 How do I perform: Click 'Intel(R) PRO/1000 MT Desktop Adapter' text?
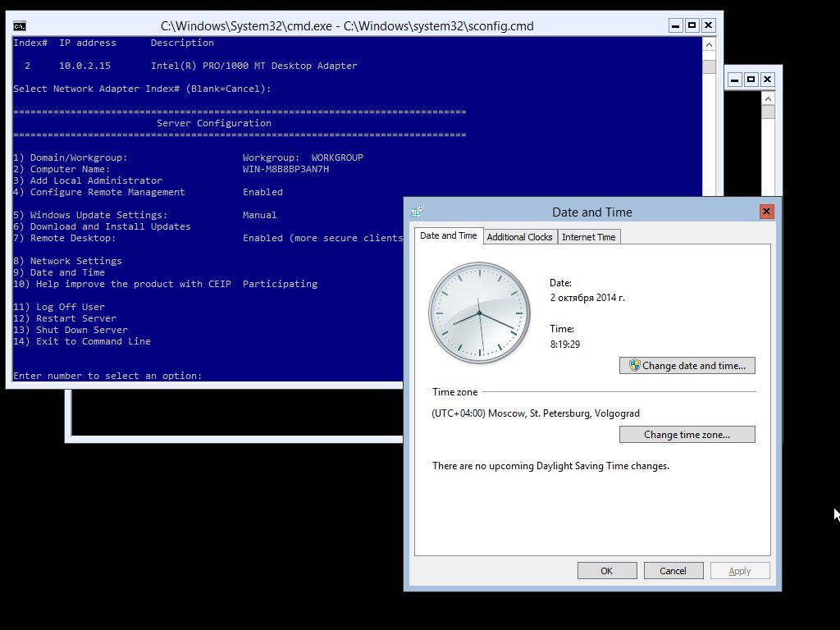(254, 66)
